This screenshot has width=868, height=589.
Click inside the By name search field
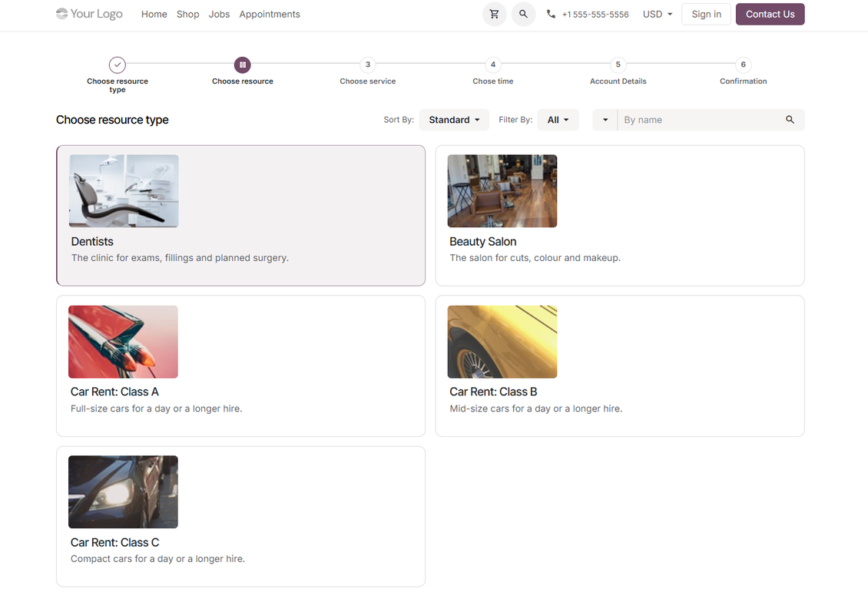(x=698, y=120)
